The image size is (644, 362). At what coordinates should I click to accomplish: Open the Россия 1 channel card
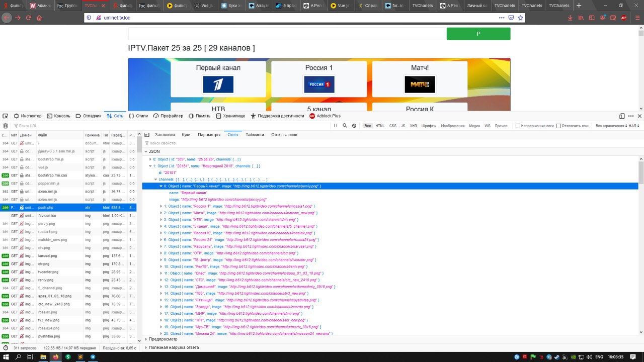click(x=319, y=79)
